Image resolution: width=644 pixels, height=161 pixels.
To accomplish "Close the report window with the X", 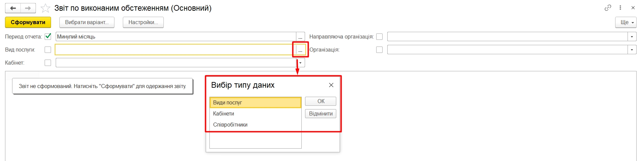I will pyautogui.click(x=633, y=8).
